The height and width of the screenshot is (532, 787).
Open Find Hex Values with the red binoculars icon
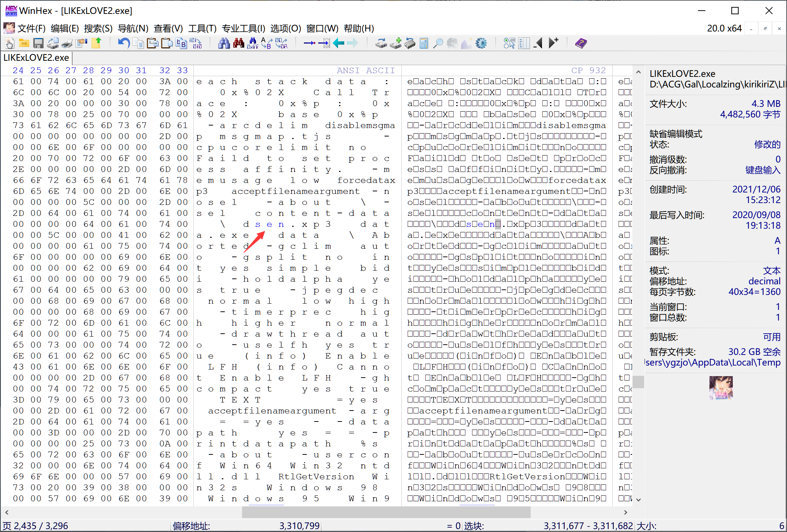[238, 44]
